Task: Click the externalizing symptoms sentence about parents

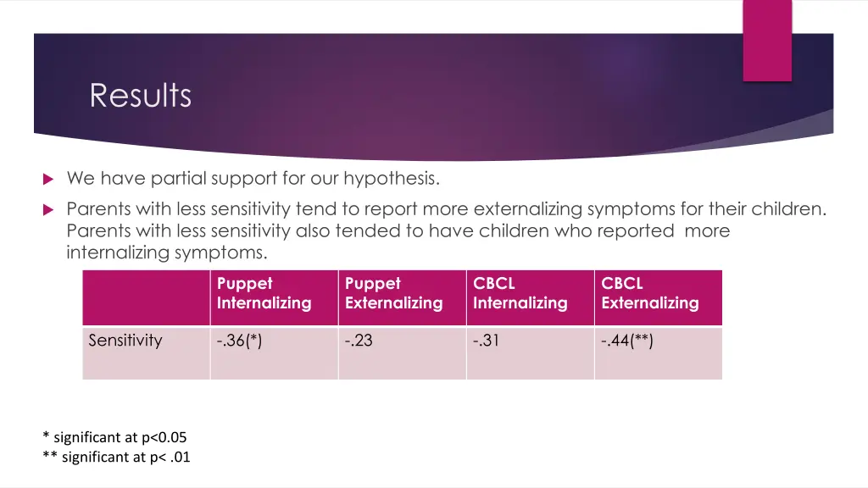Action: tap(446, 209)
